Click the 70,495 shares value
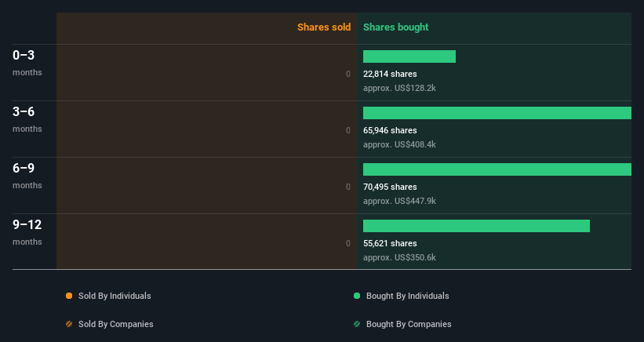 (390, 187)
